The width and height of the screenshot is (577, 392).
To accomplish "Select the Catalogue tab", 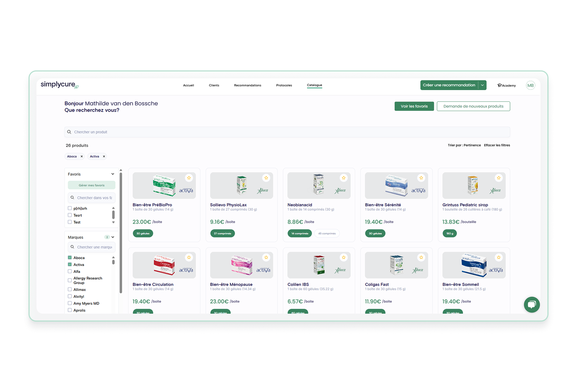I will click(x=315, y=85).
